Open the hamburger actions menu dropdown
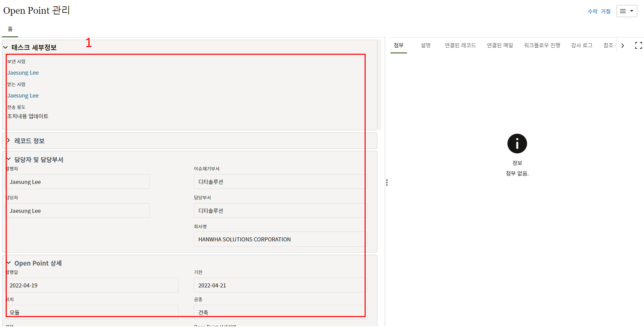The image size is (644, 329). pos(626,11)
